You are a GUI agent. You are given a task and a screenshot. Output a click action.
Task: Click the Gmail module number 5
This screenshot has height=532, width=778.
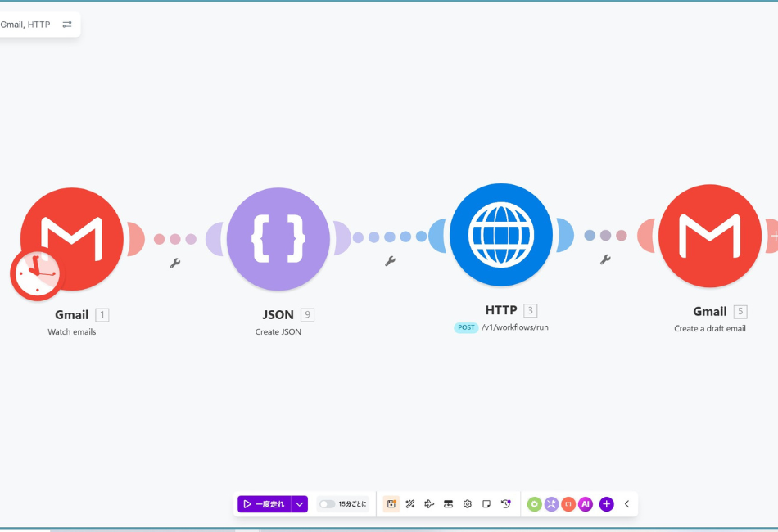tap(740, 311)
